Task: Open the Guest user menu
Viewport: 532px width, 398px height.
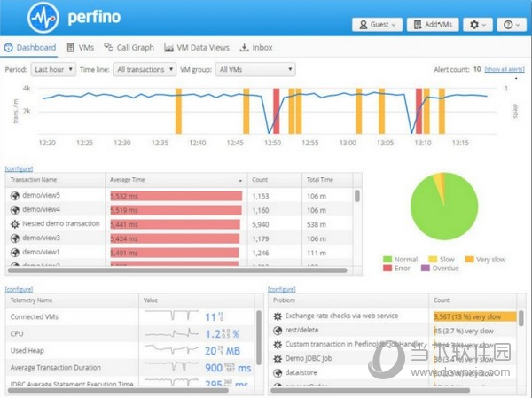Action: coord(378,25)
